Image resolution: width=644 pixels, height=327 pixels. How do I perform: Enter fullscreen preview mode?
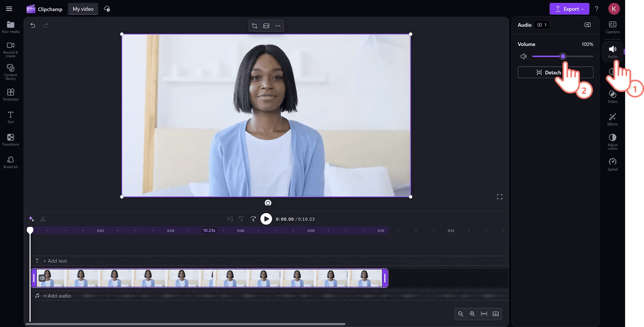tap(499, 197)
